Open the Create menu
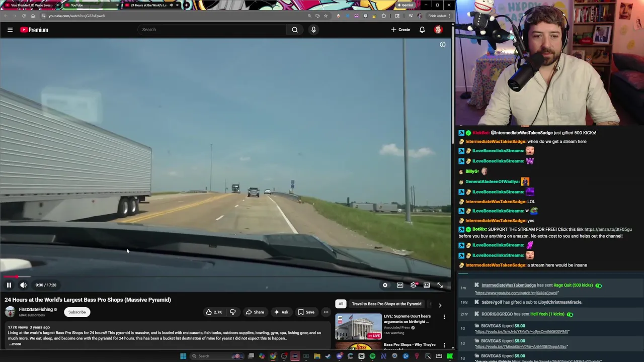Viewport: 644px width, 362px height. pos(400,30)
